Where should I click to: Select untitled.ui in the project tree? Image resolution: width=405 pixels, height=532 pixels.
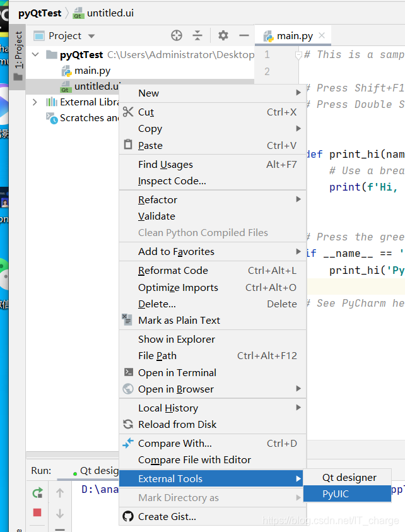pos(97,86)
